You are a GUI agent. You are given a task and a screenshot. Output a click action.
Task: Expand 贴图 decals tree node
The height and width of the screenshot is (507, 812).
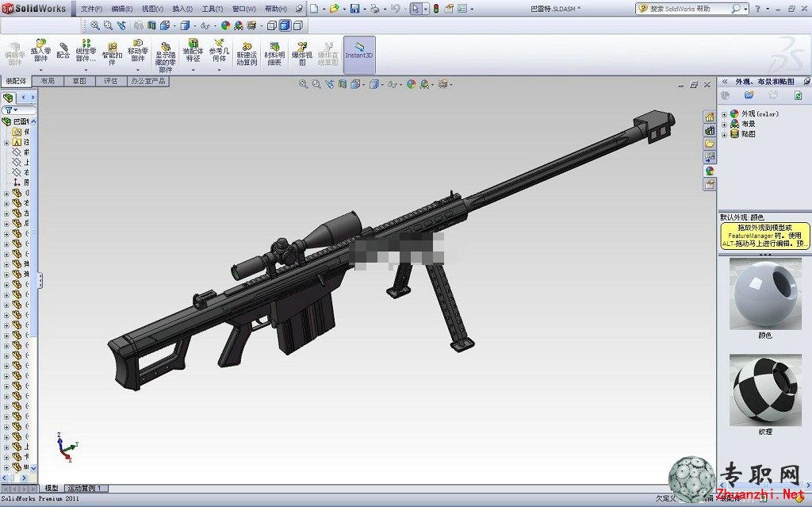point(724,134)
